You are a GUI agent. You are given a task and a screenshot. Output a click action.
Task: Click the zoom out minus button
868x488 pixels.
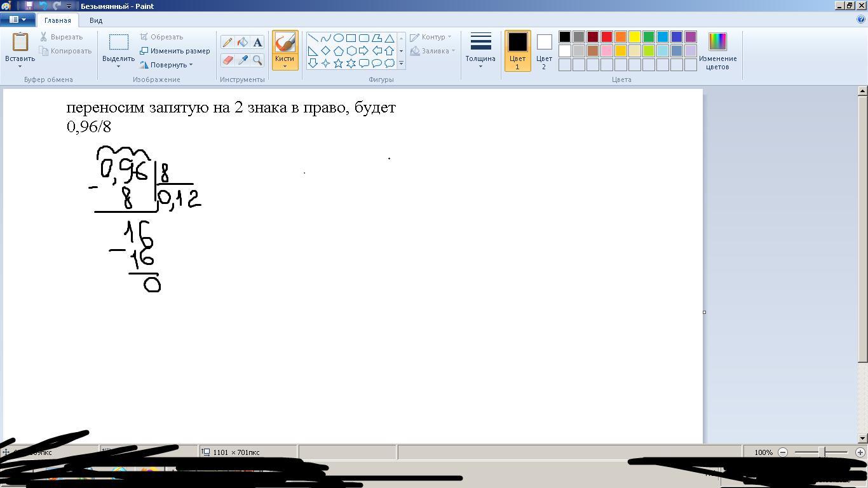click(x=783, y=452)
